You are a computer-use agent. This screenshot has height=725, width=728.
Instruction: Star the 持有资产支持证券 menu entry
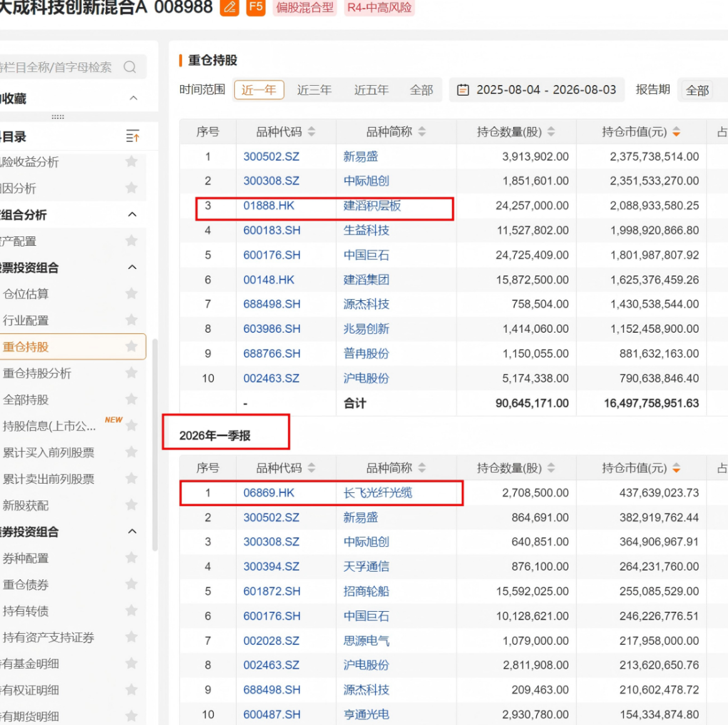(131, 637)
